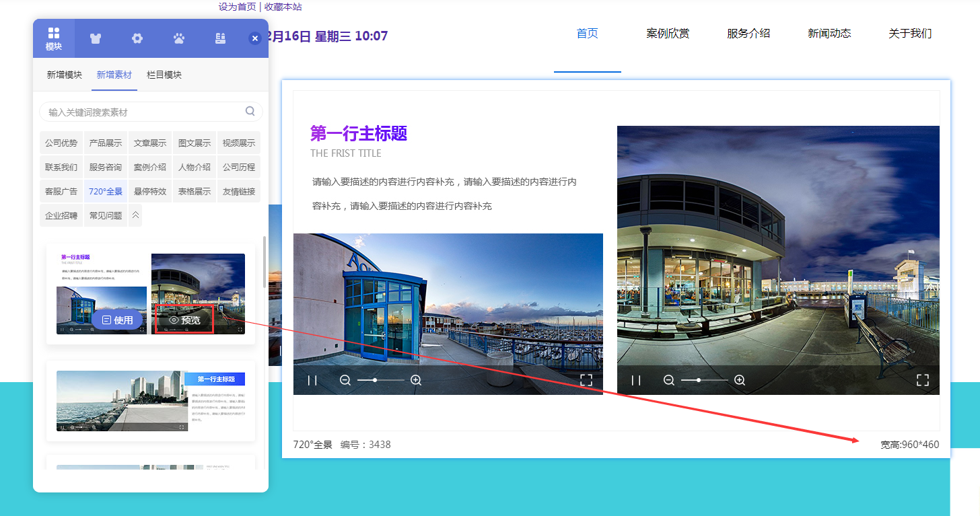Click the 设为首页 link
Screen dimensions: 980x516
point(237,7)
